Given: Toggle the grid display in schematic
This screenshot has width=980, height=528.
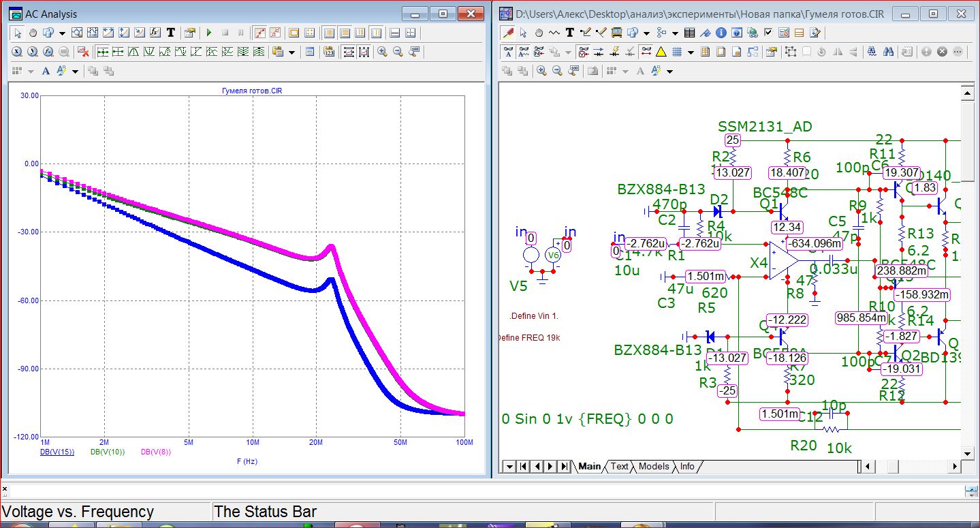Looking at the screenshot, I should pos(677,52).
